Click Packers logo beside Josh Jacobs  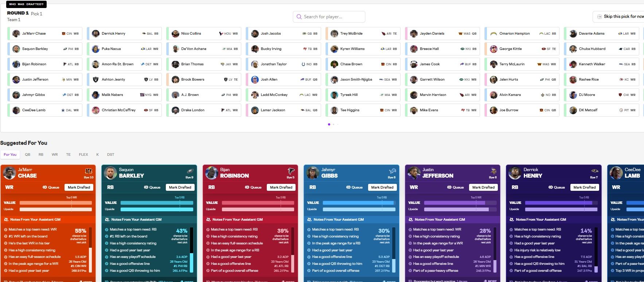tap(304, 34)
